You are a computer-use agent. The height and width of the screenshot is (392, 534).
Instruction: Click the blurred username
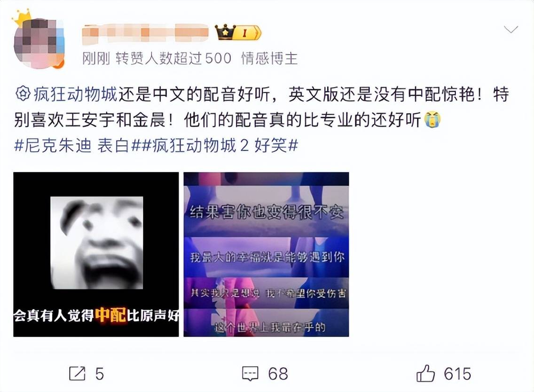coord(145,33)
